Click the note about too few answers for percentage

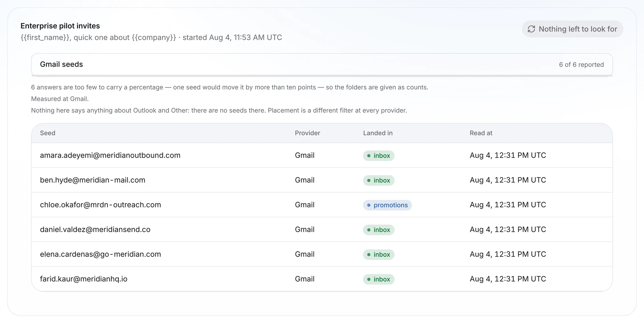(x=230, y=87)
